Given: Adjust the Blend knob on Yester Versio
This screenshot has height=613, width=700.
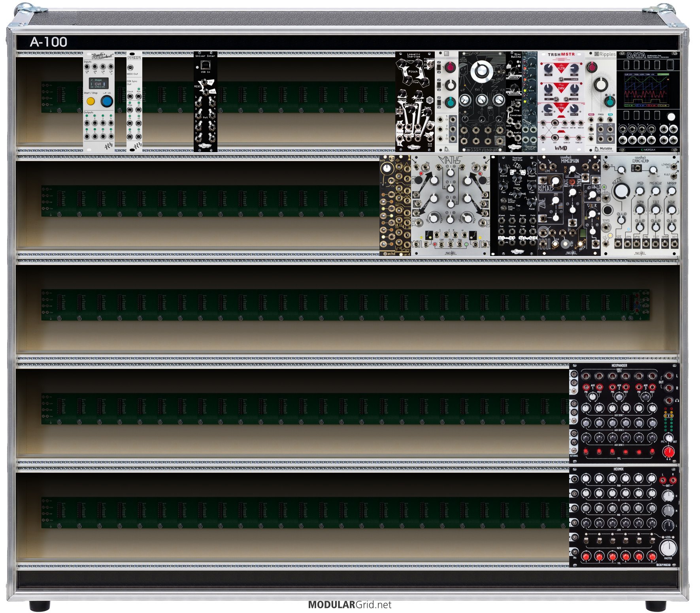Looking at the screenshot, I should (x=503, y=169).
